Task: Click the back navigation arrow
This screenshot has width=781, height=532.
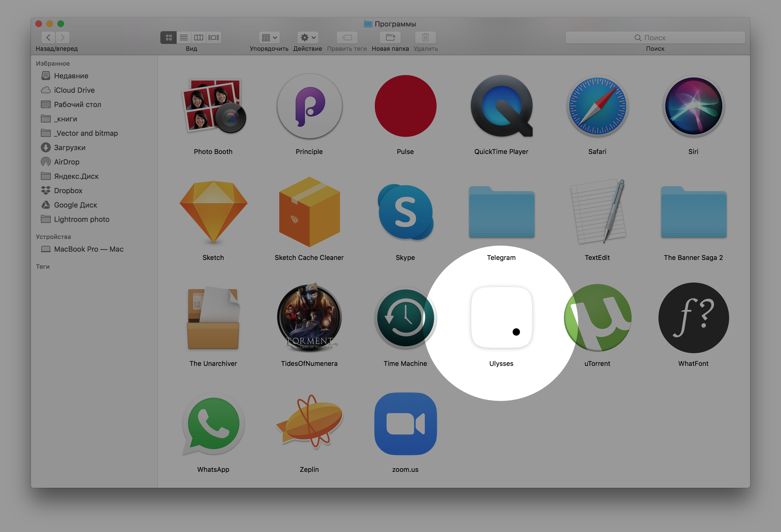Action: [x=48, y=37]
